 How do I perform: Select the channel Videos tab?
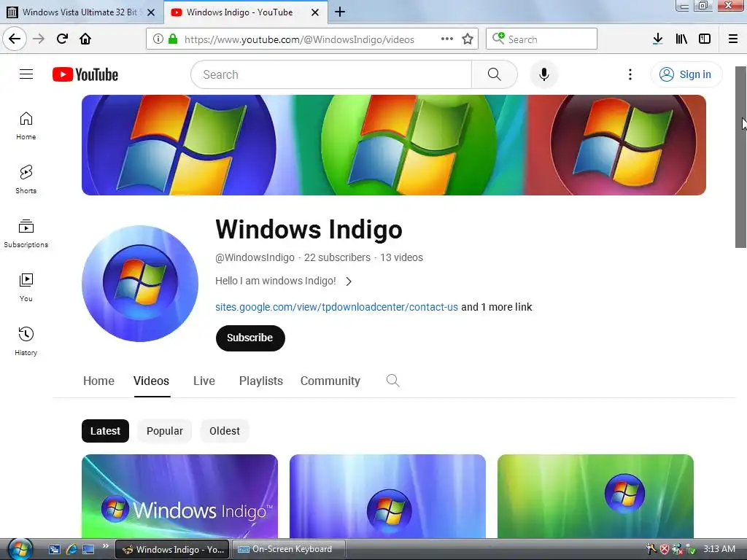152,381
